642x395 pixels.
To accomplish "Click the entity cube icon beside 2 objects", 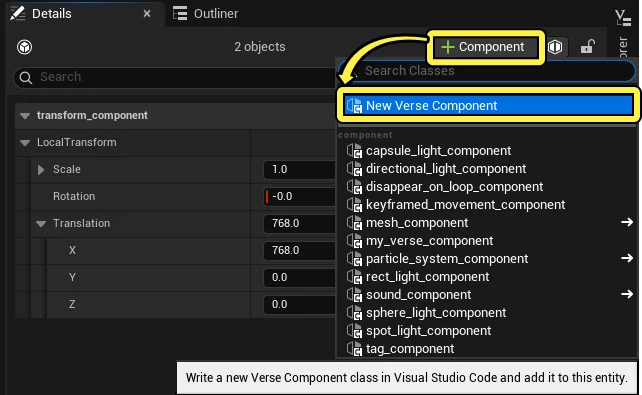I will pyautogui.click(x=25, y=47).
